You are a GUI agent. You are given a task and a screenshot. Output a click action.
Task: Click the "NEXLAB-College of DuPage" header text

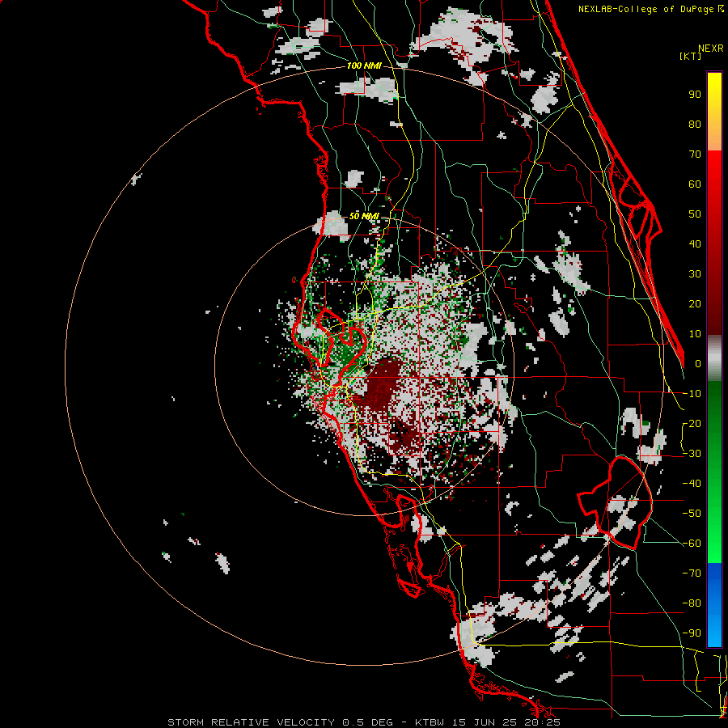pos(648,9)
